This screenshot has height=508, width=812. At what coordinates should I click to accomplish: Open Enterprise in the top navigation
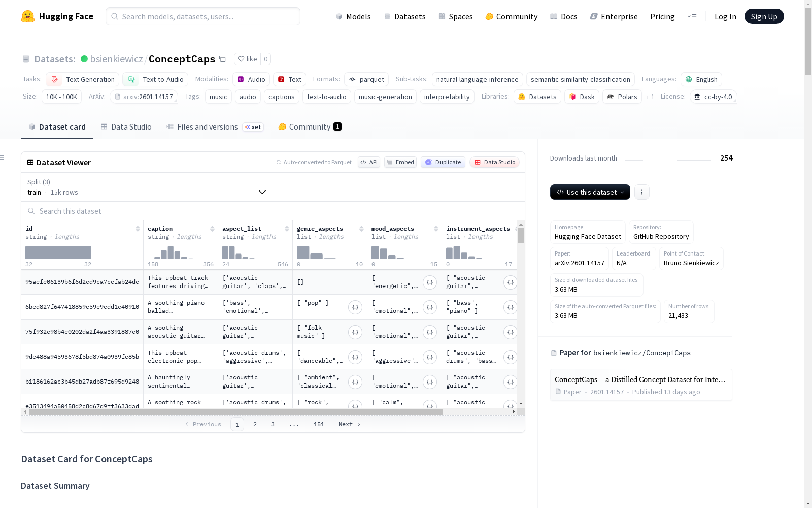click(614, 16)
